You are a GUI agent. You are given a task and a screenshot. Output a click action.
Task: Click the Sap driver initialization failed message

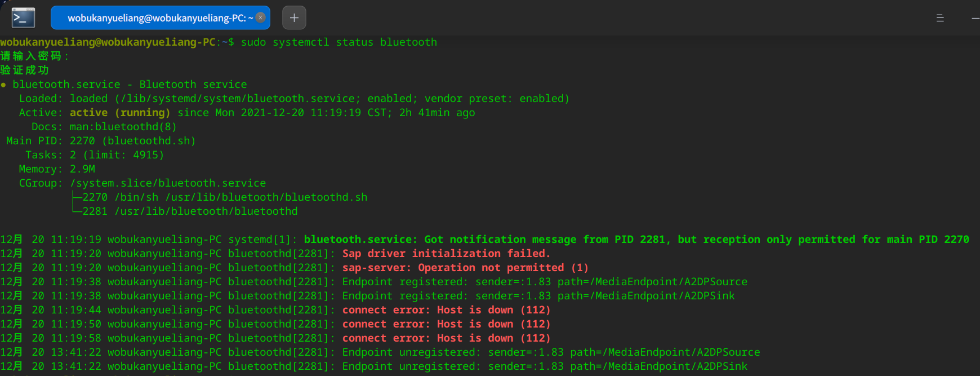[446, 254]
